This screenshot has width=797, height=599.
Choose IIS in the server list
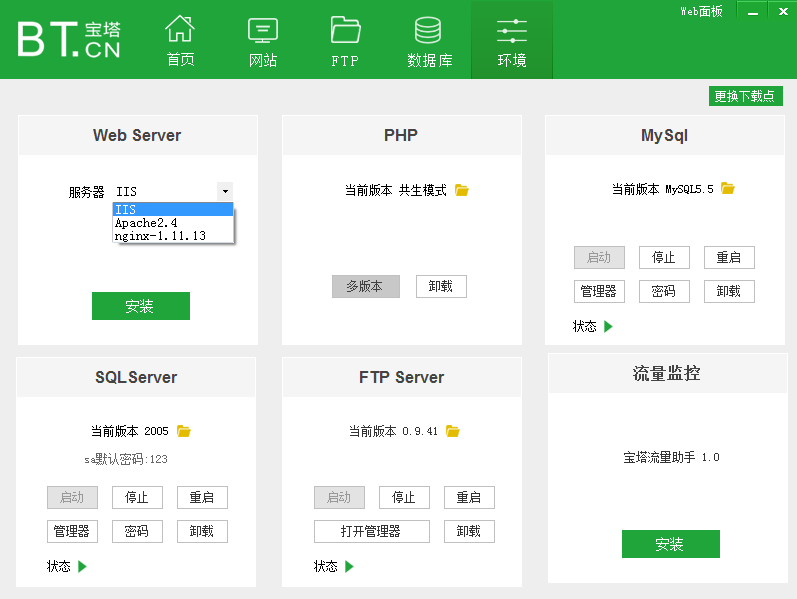coord(173,209)
